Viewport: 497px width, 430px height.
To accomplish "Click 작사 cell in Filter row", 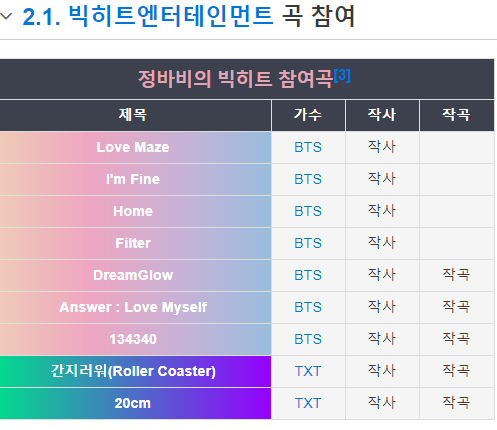I will (382, 243).
